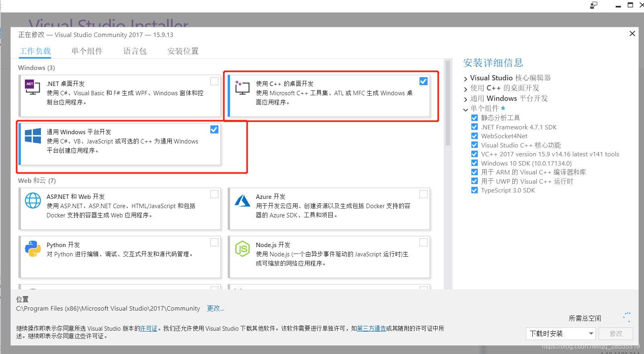Open the 许可证 license link

[x=149, y=328]
